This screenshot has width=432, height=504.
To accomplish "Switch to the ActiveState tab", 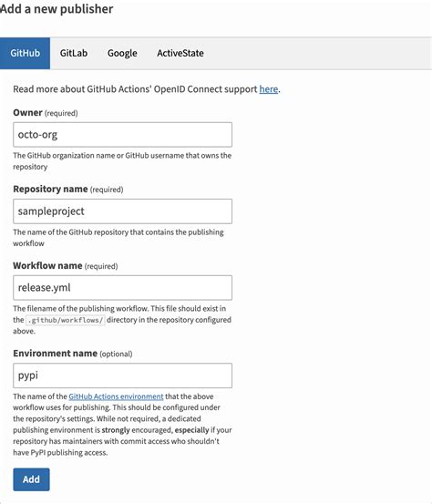I will [180, 53].
